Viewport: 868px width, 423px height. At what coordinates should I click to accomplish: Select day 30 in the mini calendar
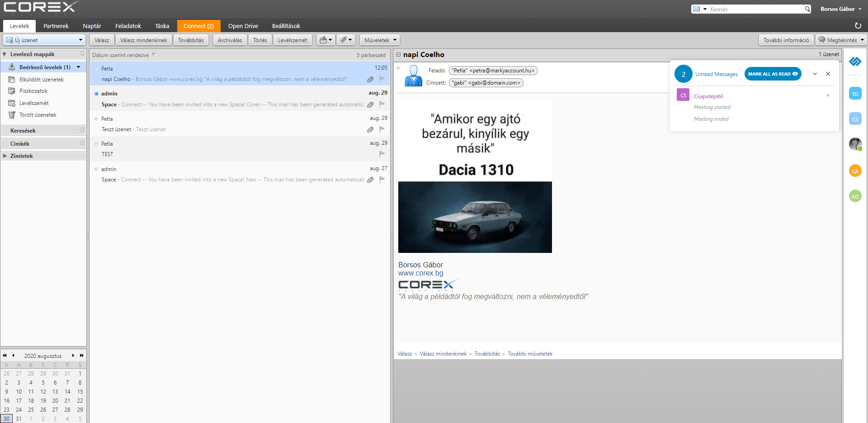point(6,418)
